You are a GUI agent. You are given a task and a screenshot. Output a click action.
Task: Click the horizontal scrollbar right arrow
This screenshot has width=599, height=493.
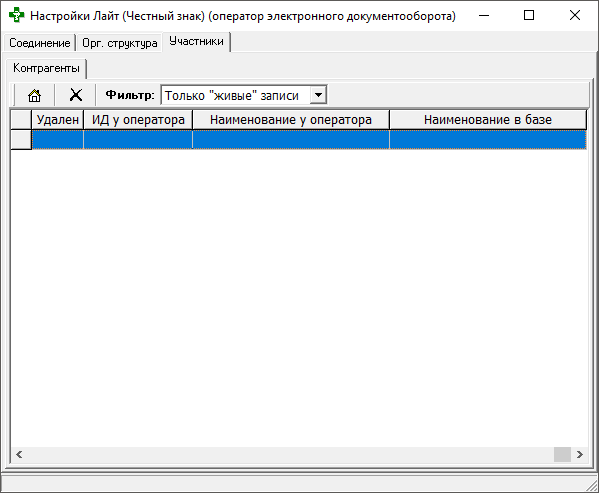580,454
